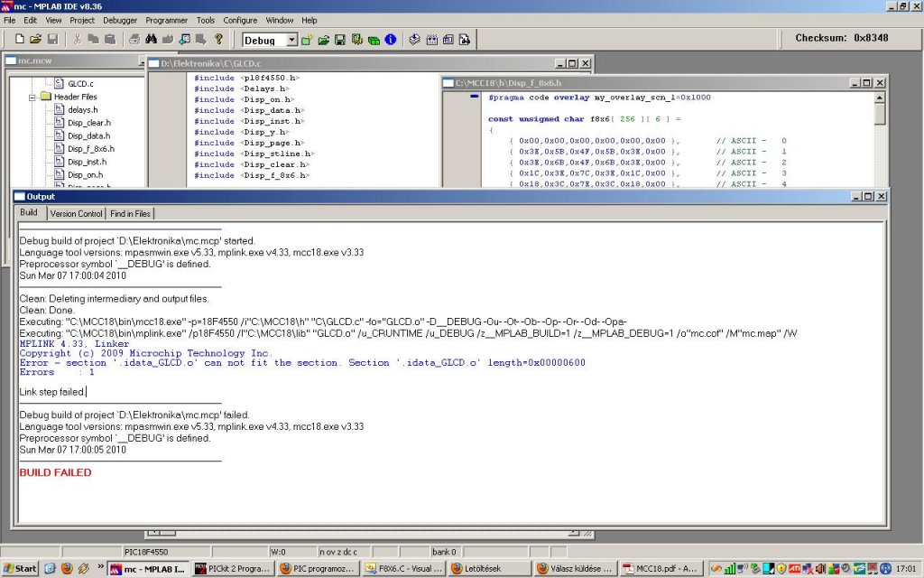
Task: Click the 'Link step failed' output line
Action: point(51,392)
